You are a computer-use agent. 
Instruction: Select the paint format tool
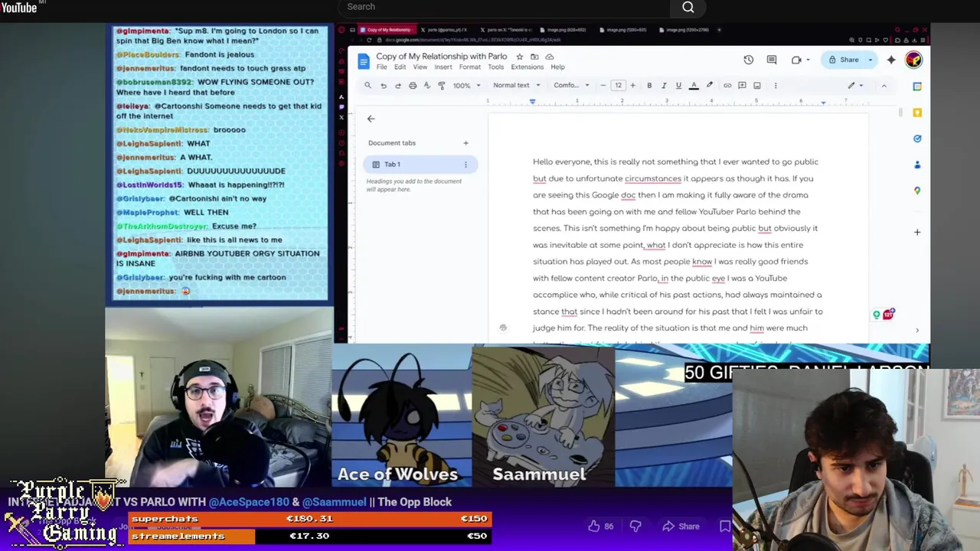pos(441,86)
